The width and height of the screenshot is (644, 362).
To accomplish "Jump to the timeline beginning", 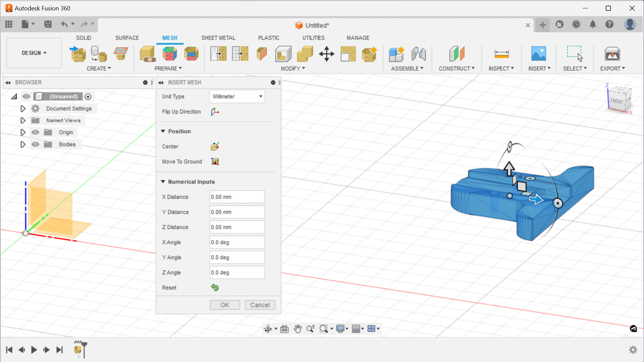I will point(9,350).
